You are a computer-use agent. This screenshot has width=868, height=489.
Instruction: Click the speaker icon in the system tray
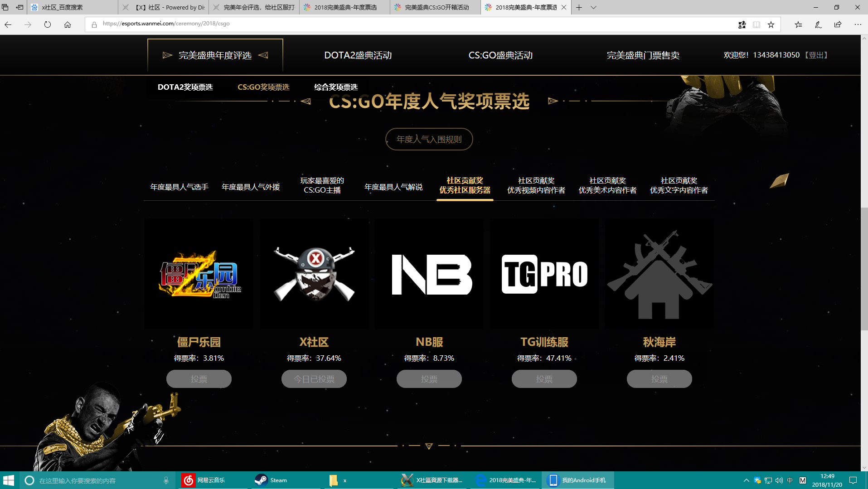tap(779, 480)
